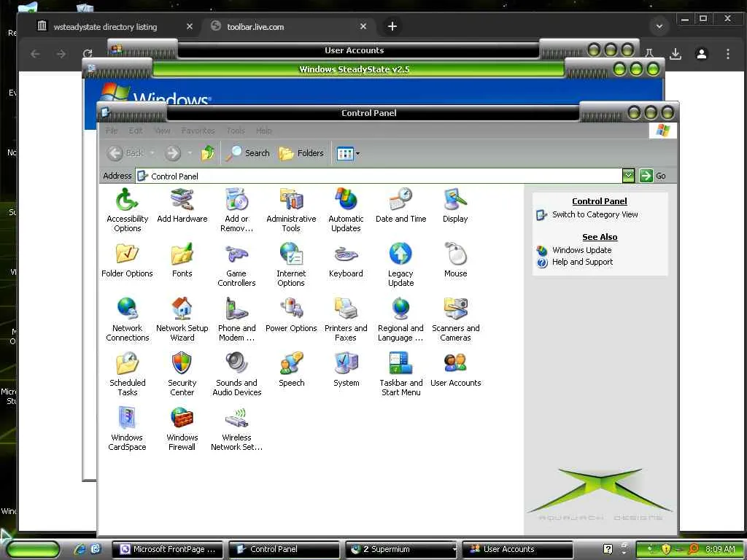Open the Forward button history dropdown arrow

click(190, 153)
